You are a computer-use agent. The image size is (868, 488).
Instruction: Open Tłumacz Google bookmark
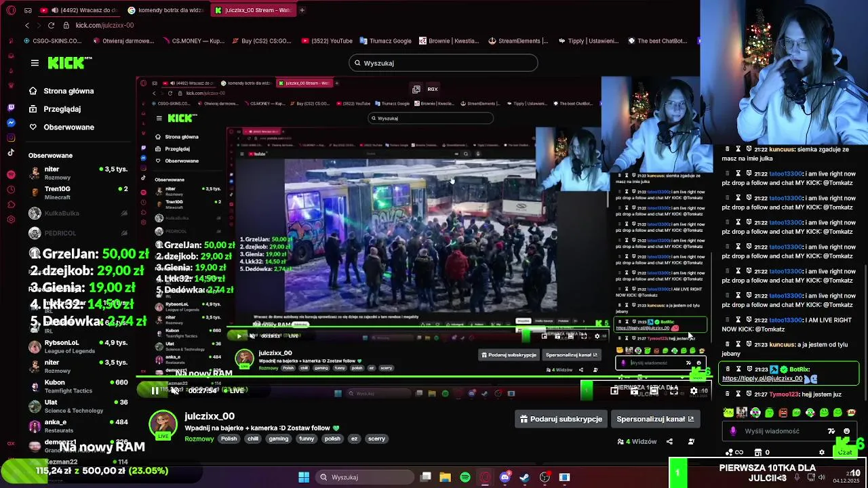click(386, 41)
